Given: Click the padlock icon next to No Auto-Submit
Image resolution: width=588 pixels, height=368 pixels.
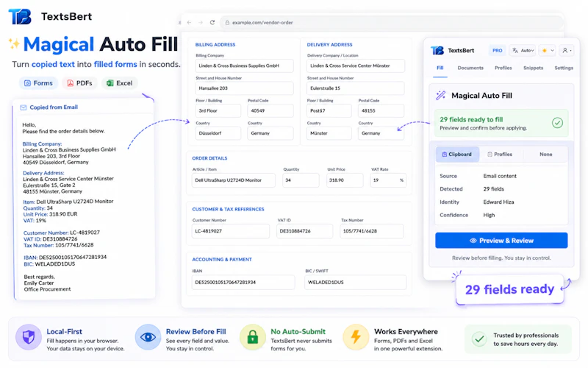Looking at the screenshot, I should pyautogui.click(x=253, y=337).
